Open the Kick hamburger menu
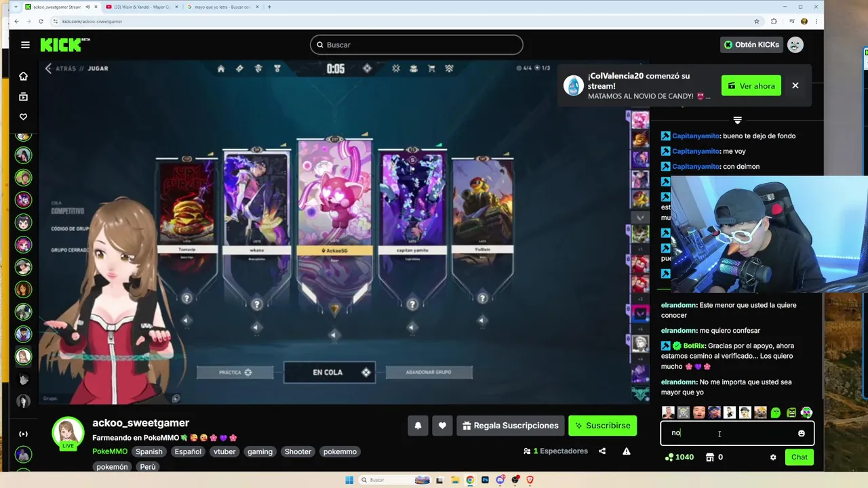868x488 pixels. coord(25,45)
